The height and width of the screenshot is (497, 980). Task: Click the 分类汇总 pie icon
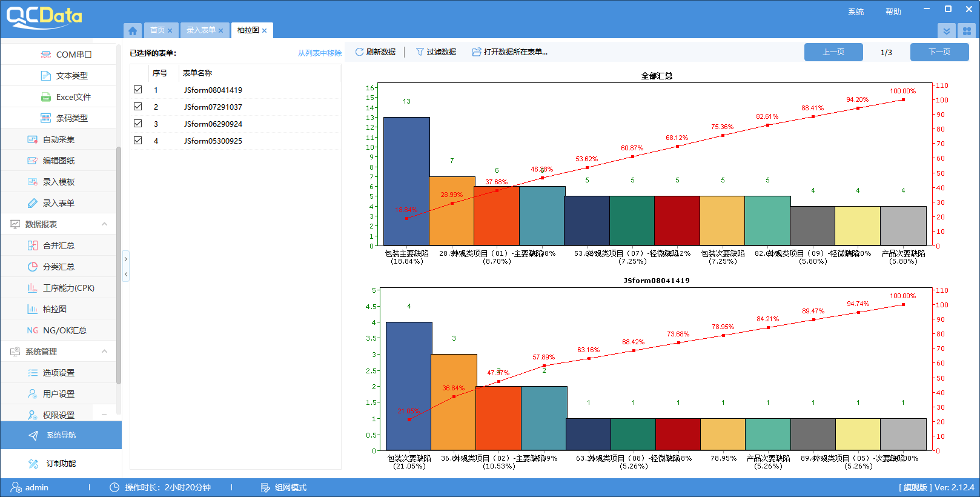[x=32, y=267]
